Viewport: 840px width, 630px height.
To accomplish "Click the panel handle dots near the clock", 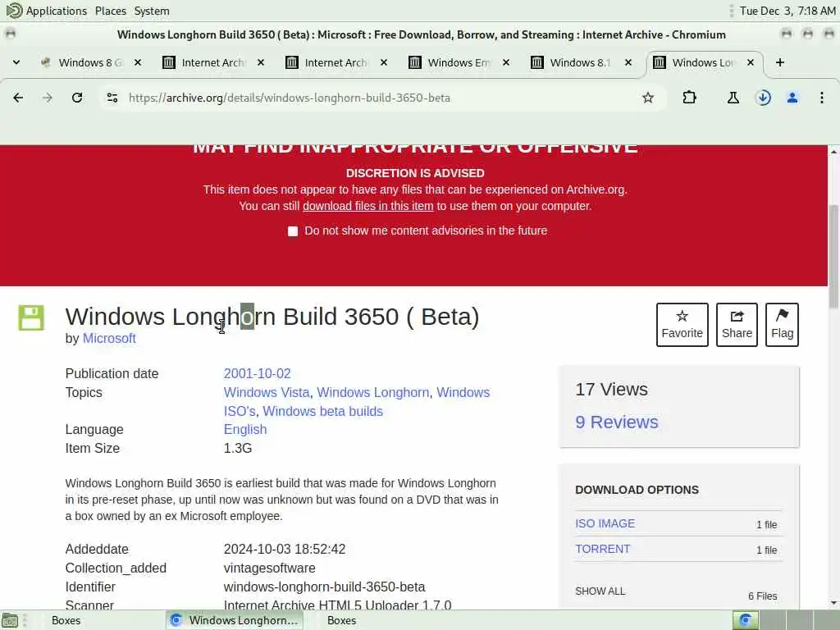I will coord(731,11).
